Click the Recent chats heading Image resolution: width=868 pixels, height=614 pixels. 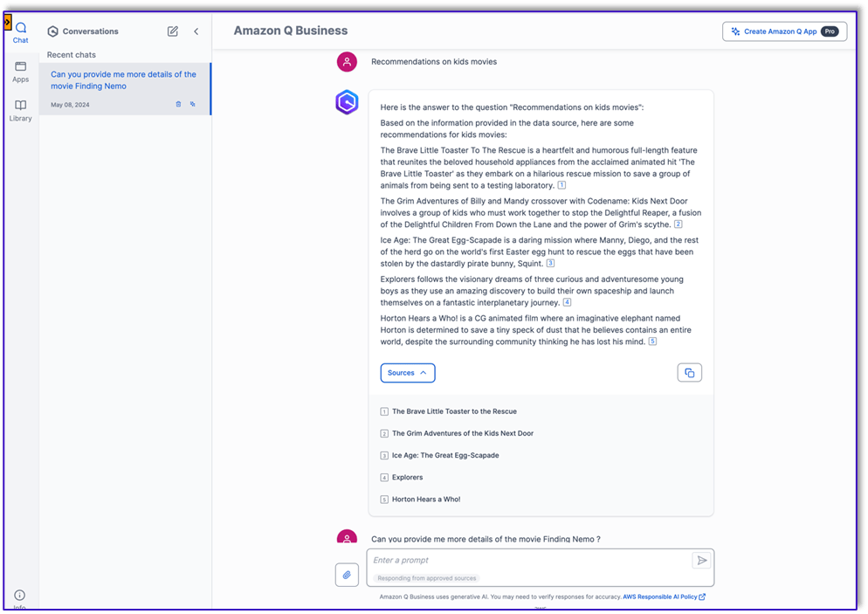click(x=72, y=55)
